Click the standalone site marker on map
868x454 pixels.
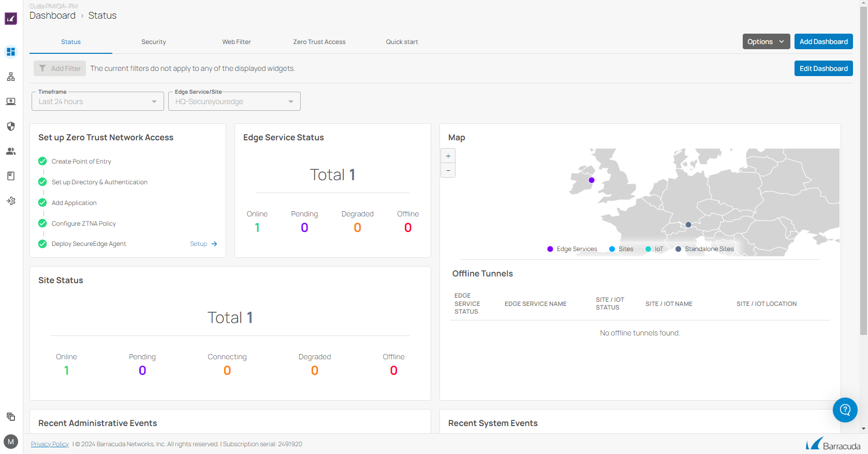688,225
